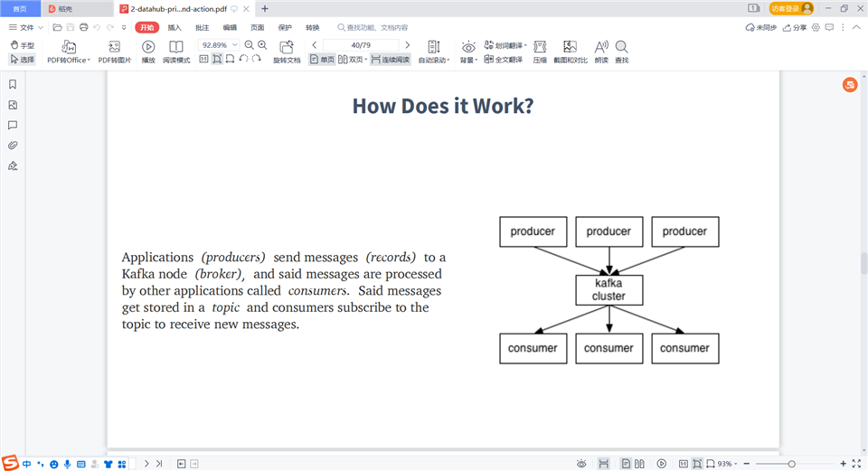
Task: Start slideshow with 播放 button
Action: [x=148, y=52]
